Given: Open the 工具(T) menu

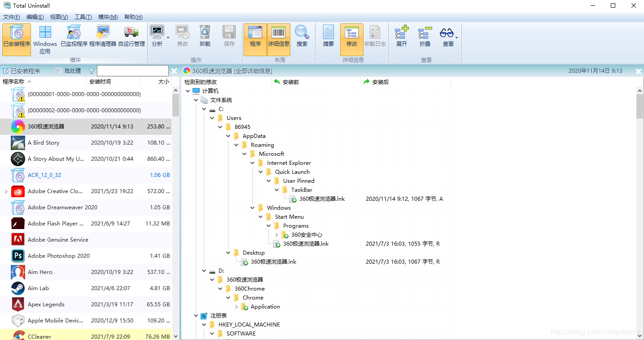Looking at the screenshot, I should (83, 17).
